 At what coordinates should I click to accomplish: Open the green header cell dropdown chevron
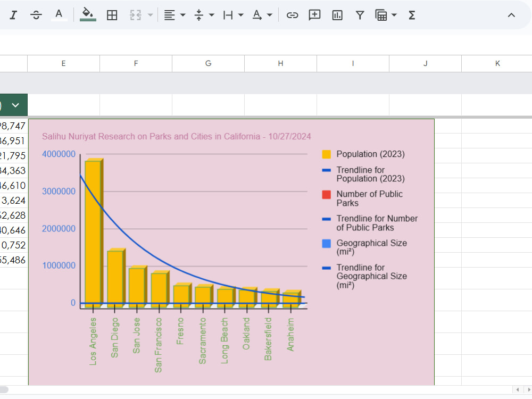coord(15,105)
